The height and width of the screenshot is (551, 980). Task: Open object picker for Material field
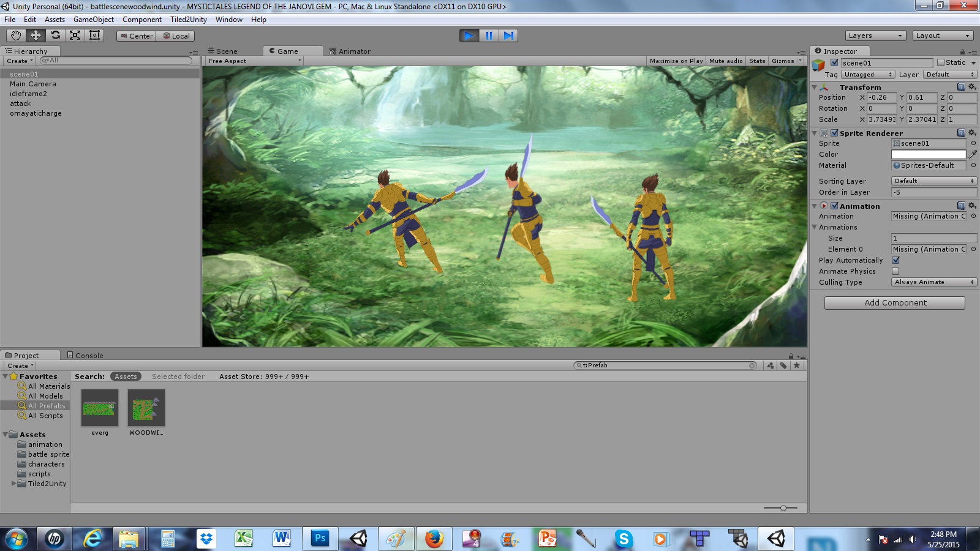(x=973, y=165)
